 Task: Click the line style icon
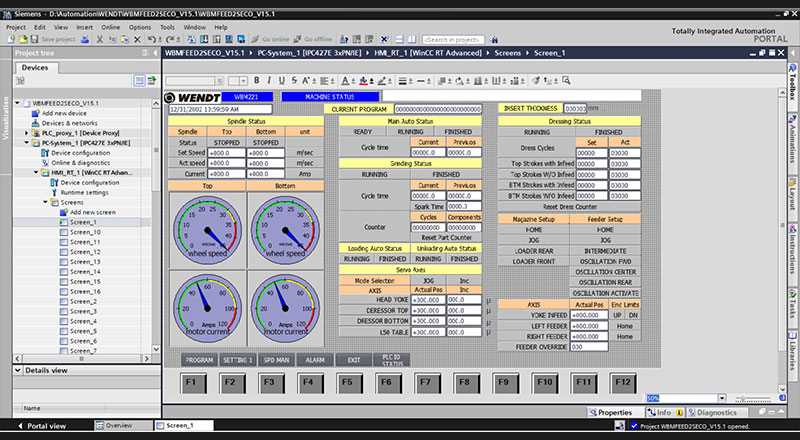(421, 81)
